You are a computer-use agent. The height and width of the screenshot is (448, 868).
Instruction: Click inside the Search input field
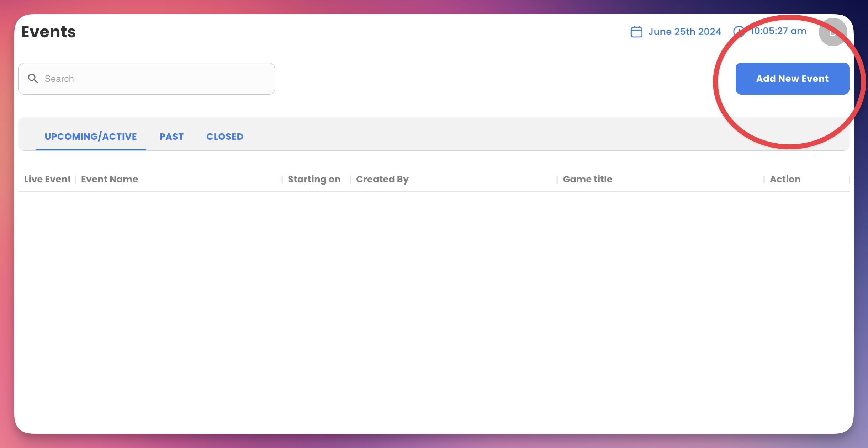[157, 79]
